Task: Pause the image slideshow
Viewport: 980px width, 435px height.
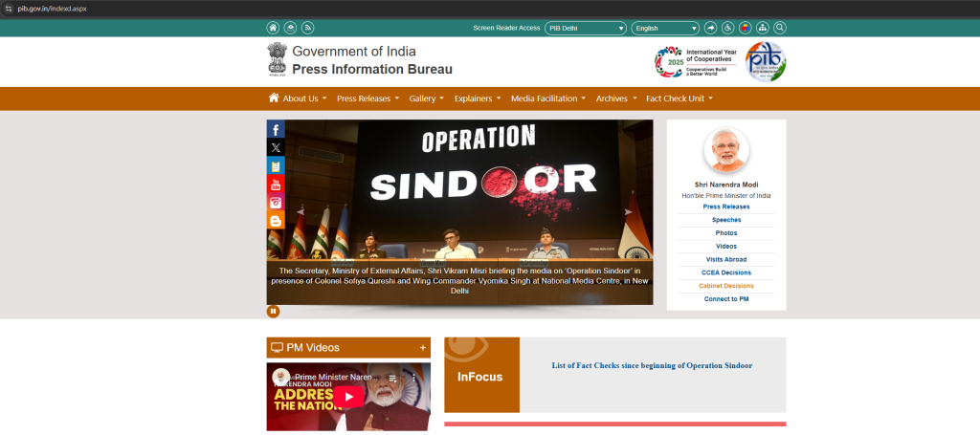Action: [274, 311]
